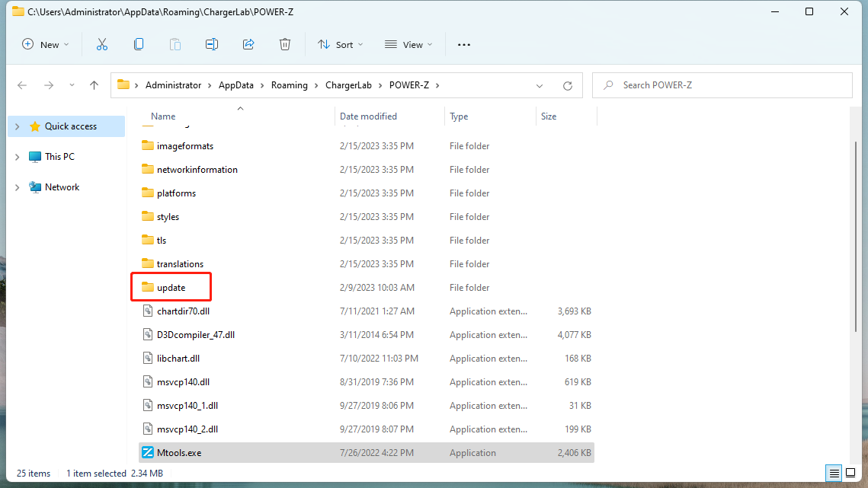Screen dimensions: 868x488
Task: Open the See more ellipsis menu
Action: [x=463, y=44]
